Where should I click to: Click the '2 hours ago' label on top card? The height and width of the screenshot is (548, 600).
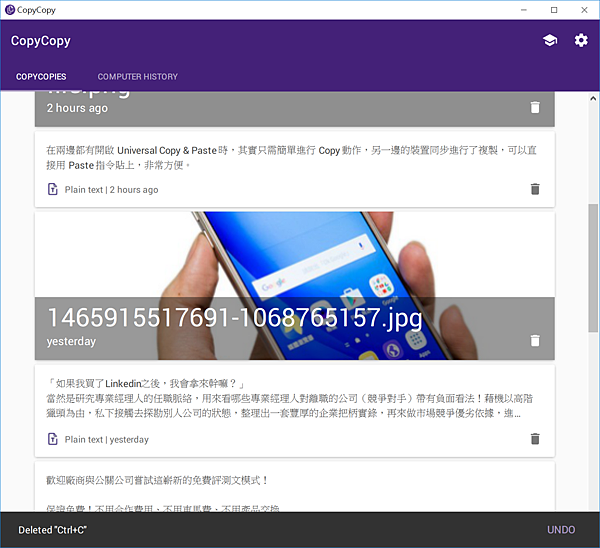tap(77, 108)
